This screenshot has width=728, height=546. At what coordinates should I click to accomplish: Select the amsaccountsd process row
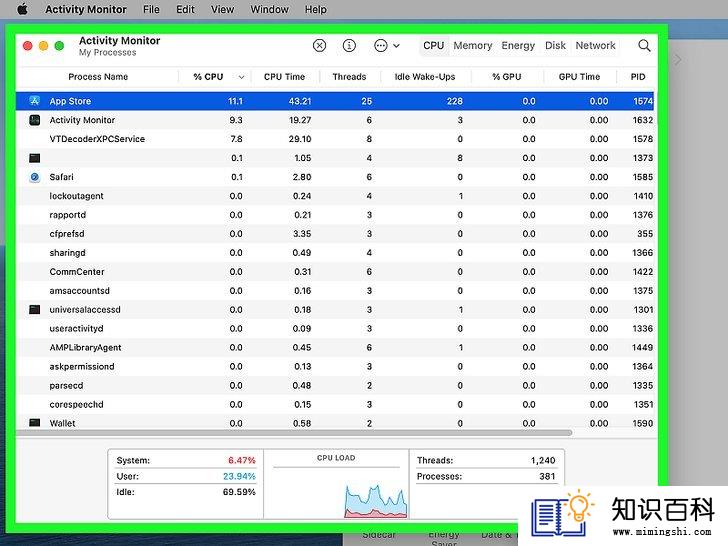pyautogui.click(x=335, y=291)
